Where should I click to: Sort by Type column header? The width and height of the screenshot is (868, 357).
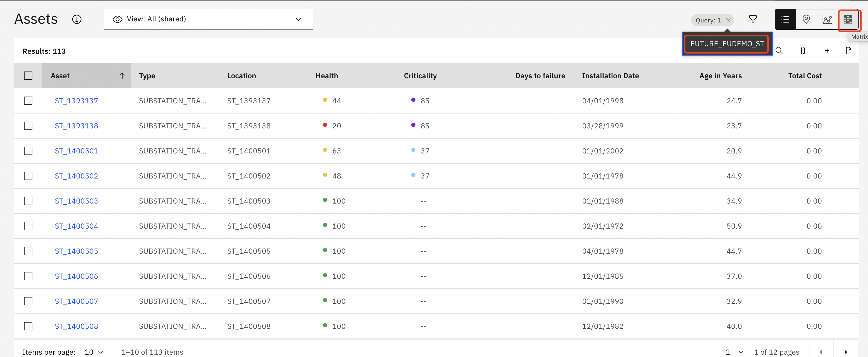click(x=147, y=76)
